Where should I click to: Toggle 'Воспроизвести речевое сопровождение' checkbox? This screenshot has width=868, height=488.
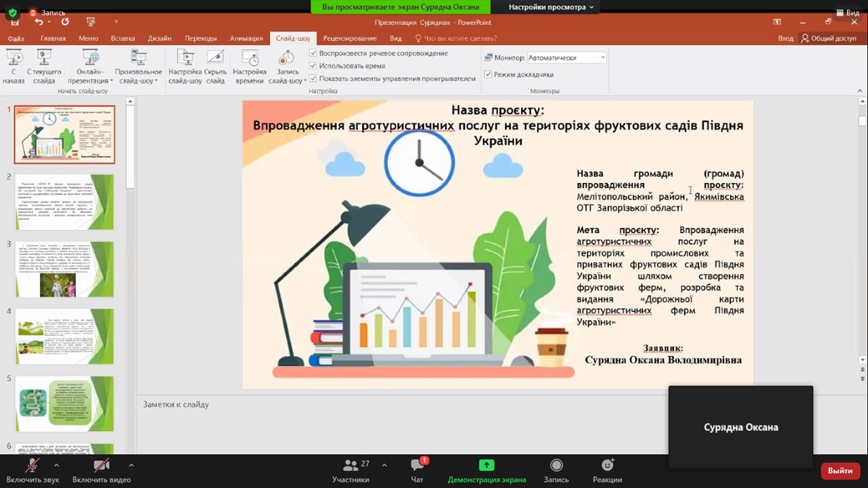(x=313, y=54)
